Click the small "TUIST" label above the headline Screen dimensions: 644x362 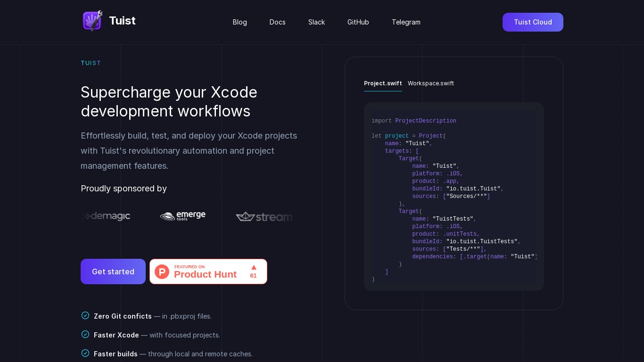tap(91, 63)
